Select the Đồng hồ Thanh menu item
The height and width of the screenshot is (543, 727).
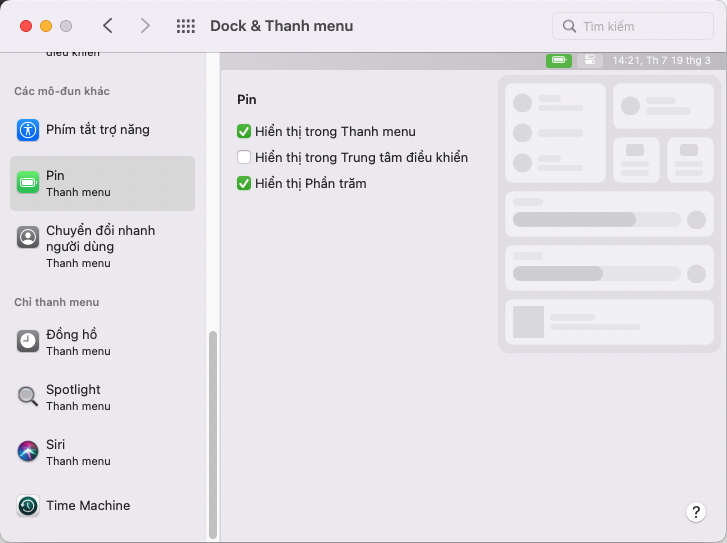(102, 342)
